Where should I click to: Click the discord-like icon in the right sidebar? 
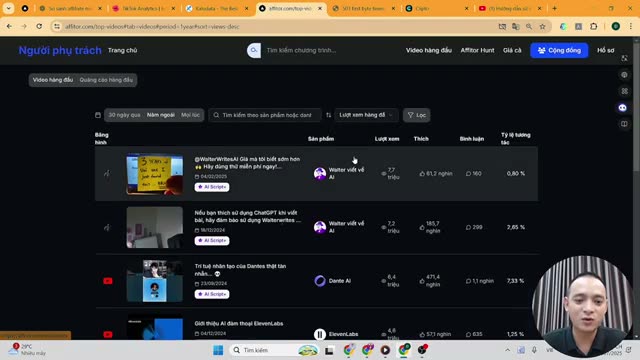(622, 108)
